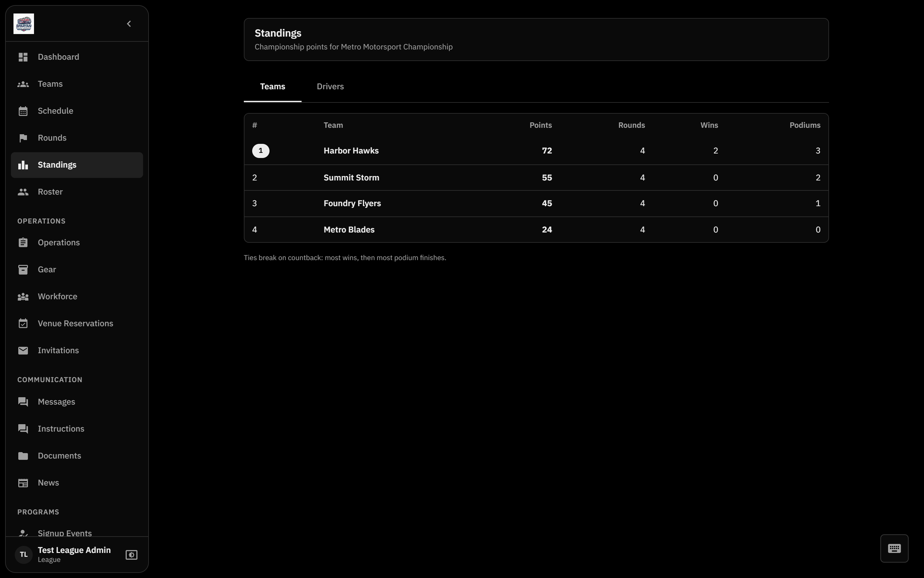Click the tie-break countback note
This screenshot has width=924, height=578.
(345, 258)
